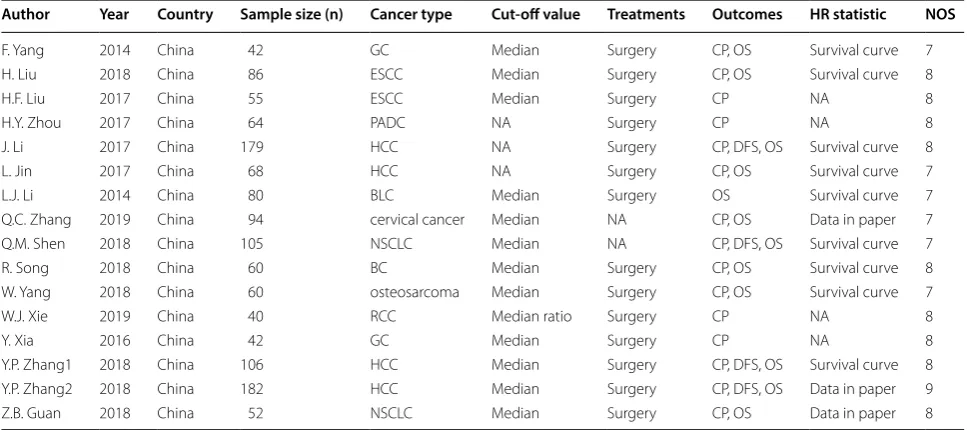Click the osteosarcoma cancer type cell
This screenshot has width=967, height=430.
414,292
